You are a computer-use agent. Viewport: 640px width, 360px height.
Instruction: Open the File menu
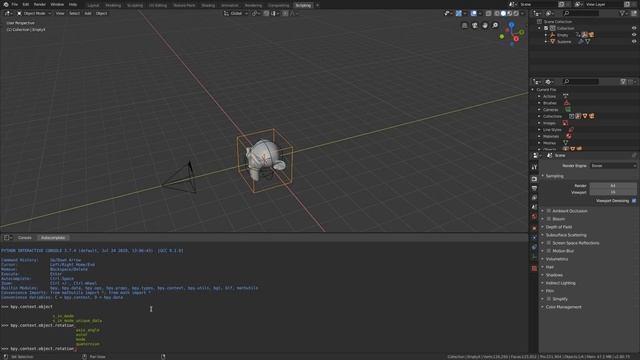(x=15, y=4)
